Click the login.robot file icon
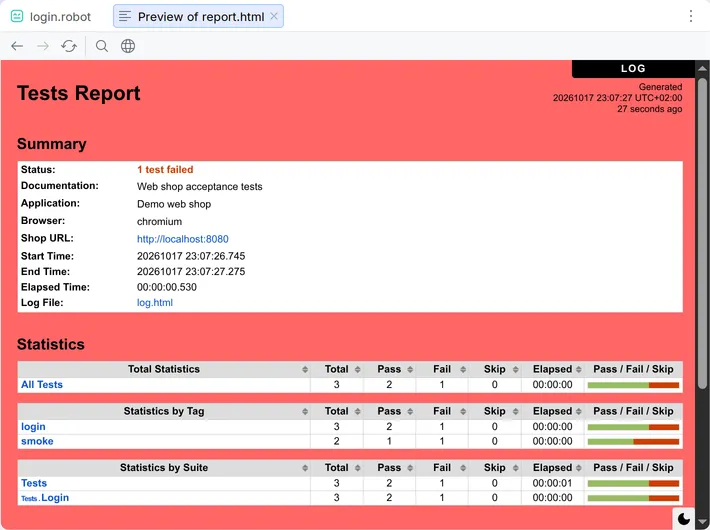The width and height of the screenshot is (710, 530). coord(17,17)
